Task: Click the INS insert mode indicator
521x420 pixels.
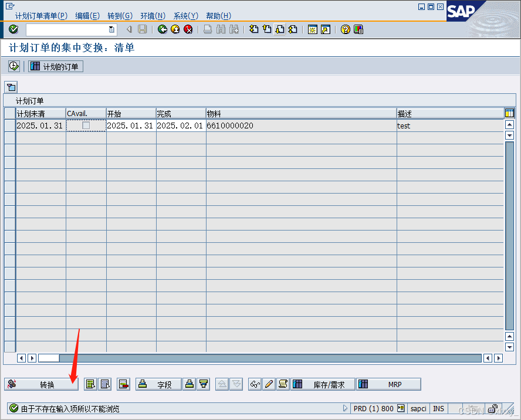Action: [x=438, y=408]
